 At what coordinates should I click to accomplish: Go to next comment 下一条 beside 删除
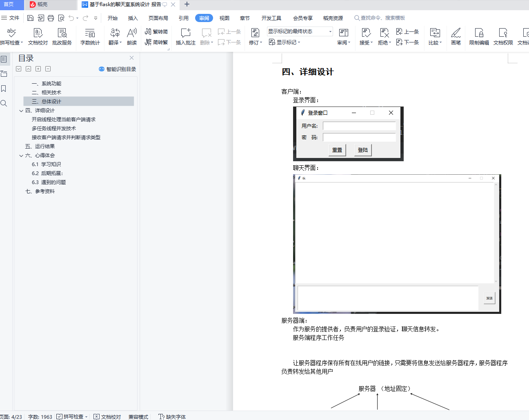pyautogui.click(x=229, y=42)
